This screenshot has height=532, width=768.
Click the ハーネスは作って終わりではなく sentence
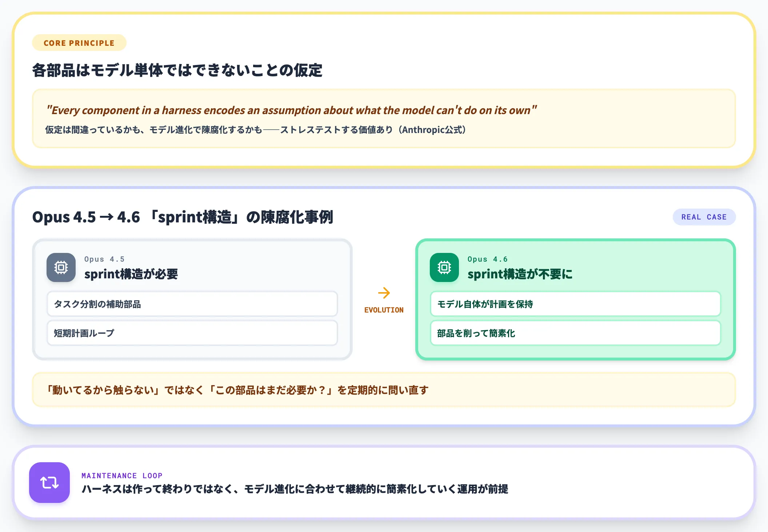[295, 489]
